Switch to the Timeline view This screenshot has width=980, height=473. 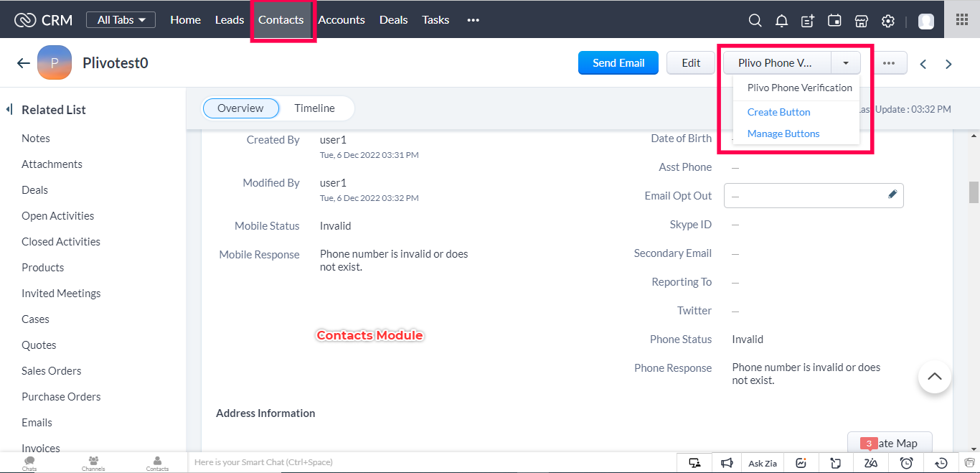tap(314, 108)
